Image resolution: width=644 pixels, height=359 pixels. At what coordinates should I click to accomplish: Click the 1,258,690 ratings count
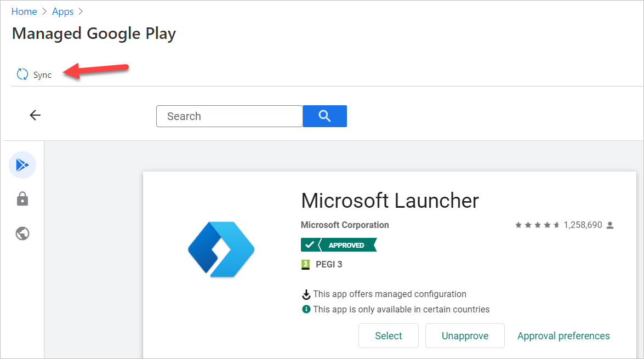click(583, 225)
